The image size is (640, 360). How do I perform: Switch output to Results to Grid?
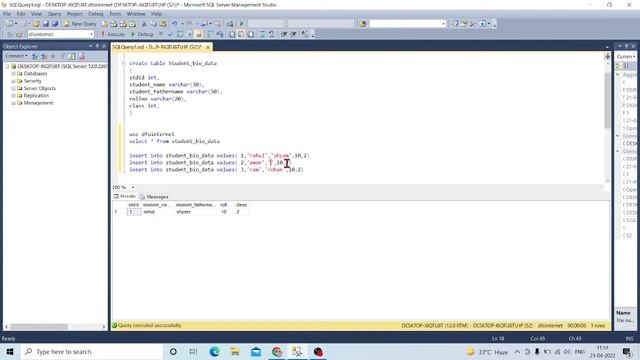coord(241,34)
